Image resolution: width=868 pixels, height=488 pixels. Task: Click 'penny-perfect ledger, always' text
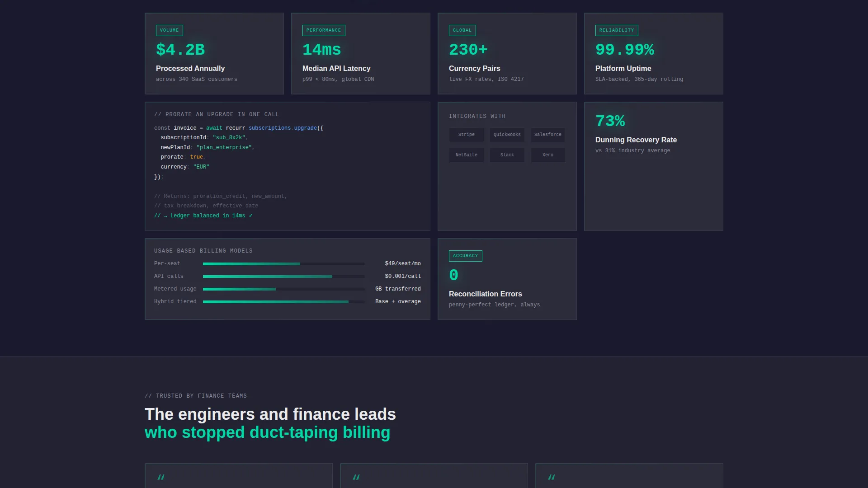(494, 305)
